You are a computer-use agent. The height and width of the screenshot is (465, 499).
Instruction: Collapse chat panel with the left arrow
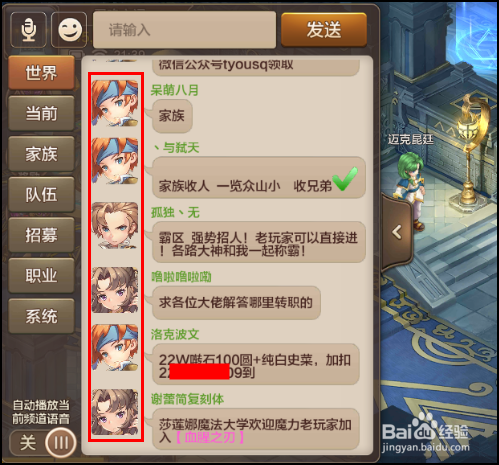[x=397, y=232]
